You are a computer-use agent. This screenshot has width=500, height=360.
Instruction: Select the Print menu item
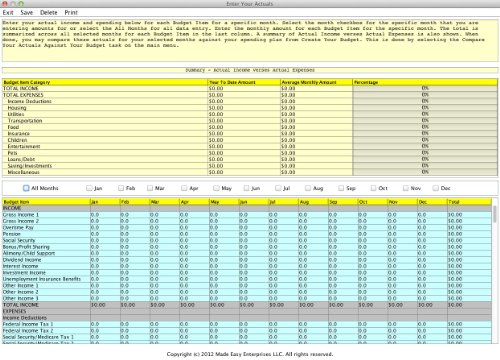coord(71,13)
